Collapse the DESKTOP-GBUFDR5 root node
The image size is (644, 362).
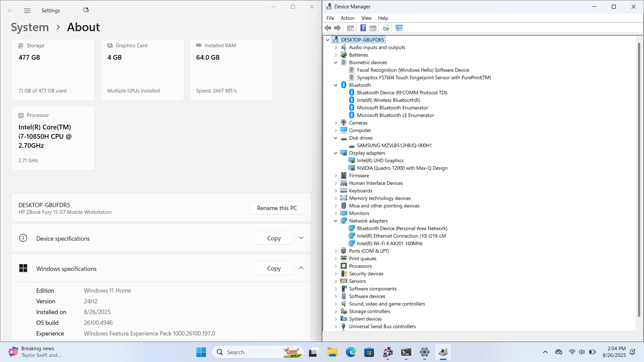pos(328,40)
